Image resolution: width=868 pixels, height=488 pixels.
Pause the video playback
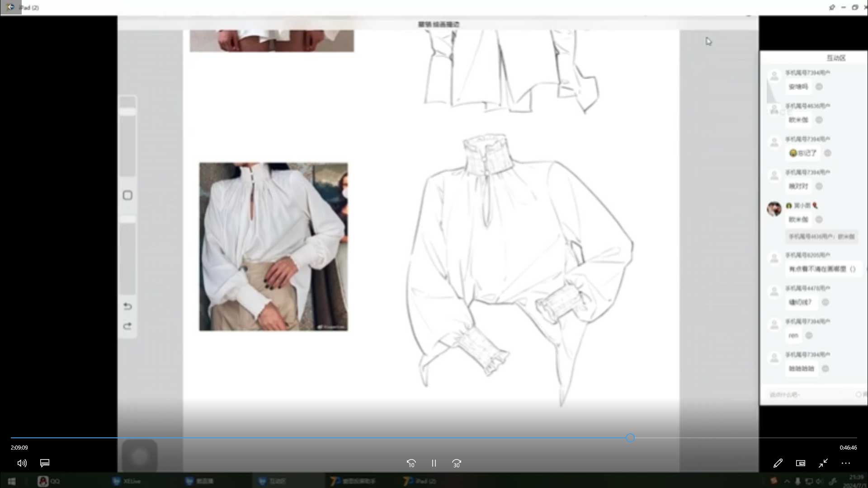click(434, 464)
